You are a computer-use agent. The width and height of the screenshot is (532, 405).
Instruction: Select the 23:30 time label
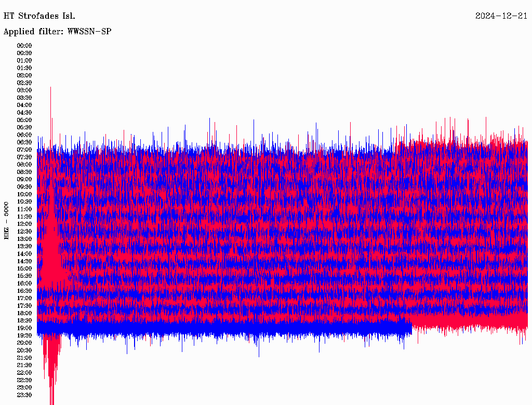click(x=24, y=395)
